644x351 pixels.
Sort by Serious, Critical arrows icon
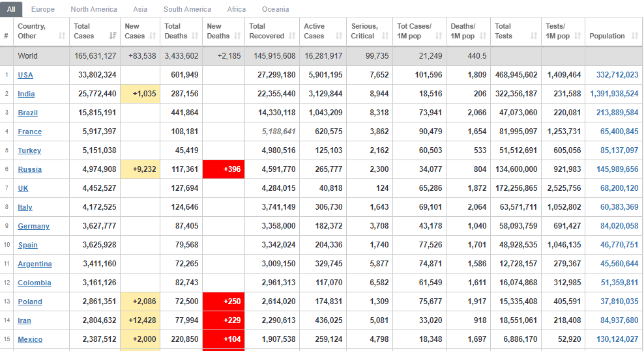point(385,36)
